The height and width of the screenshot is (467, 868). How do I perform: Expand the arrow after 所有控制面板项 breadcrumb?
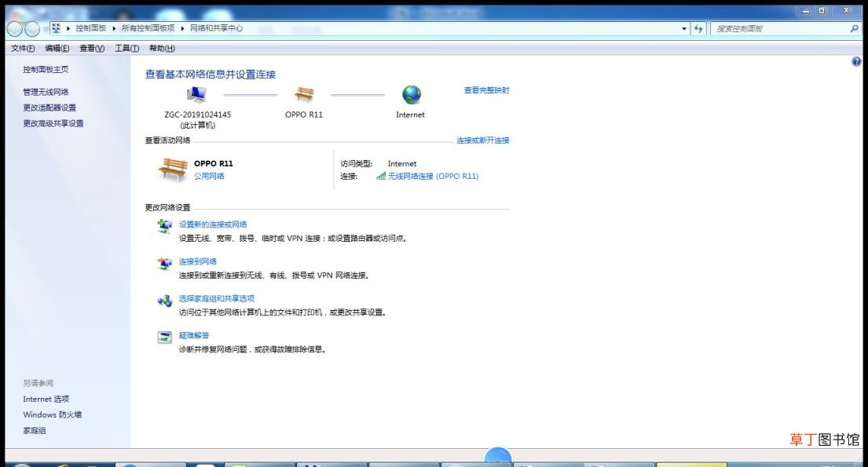(182, 28)
